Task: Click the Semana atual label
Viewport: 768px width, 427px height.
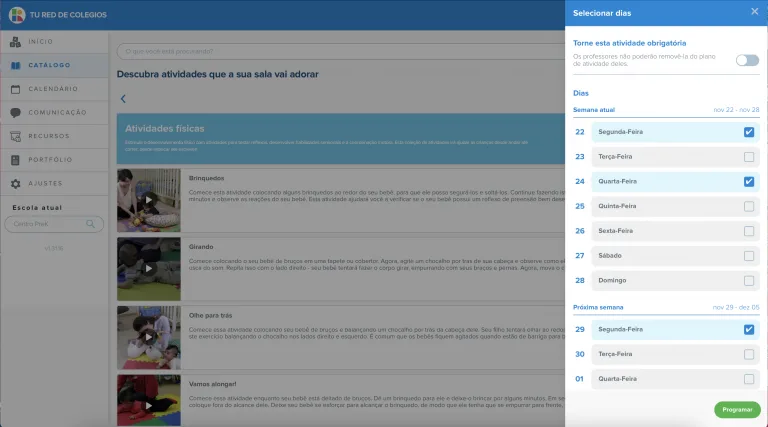Action: [594, 110]
